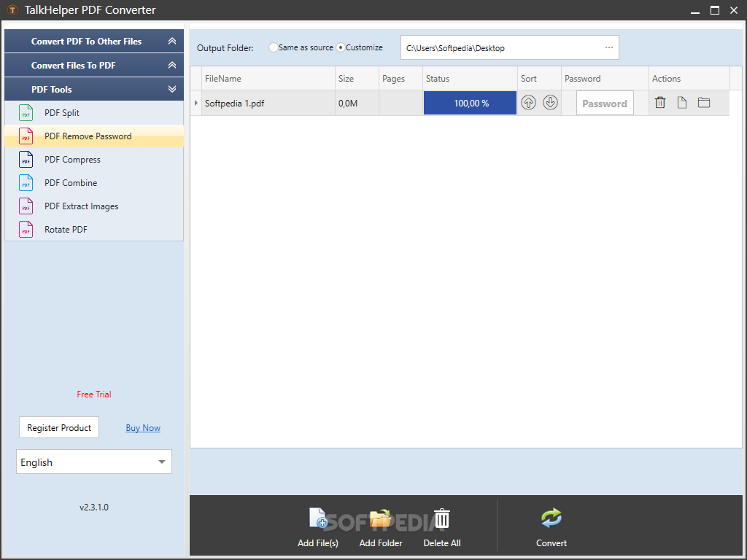This screenshot has width=747, height=560.
Task: Click the PDF Remove Password file icon
Action: point(26,136)
